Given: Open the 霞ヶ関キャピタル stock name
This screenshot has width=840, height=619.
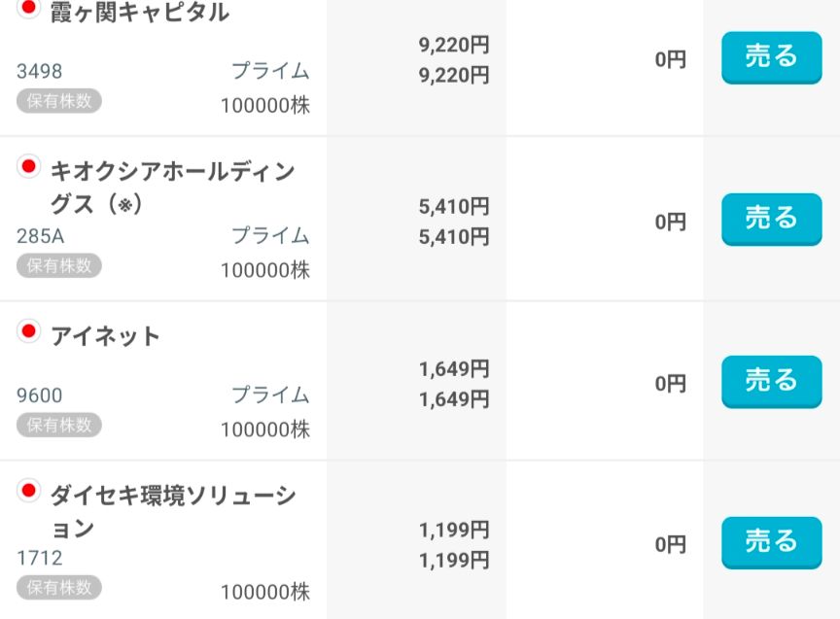Looking at the screenshot, I should click(139, 13).
